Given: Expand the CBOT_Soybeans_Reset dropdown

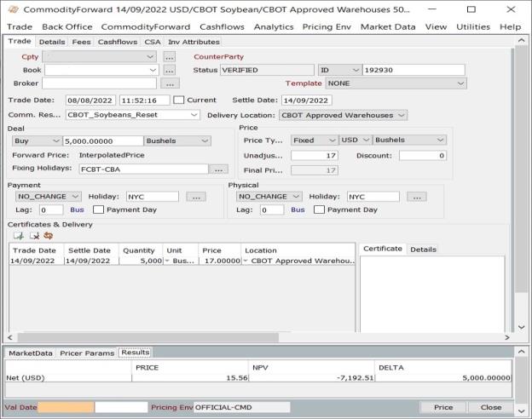Looking at the screenshot, I should point(194,115).
